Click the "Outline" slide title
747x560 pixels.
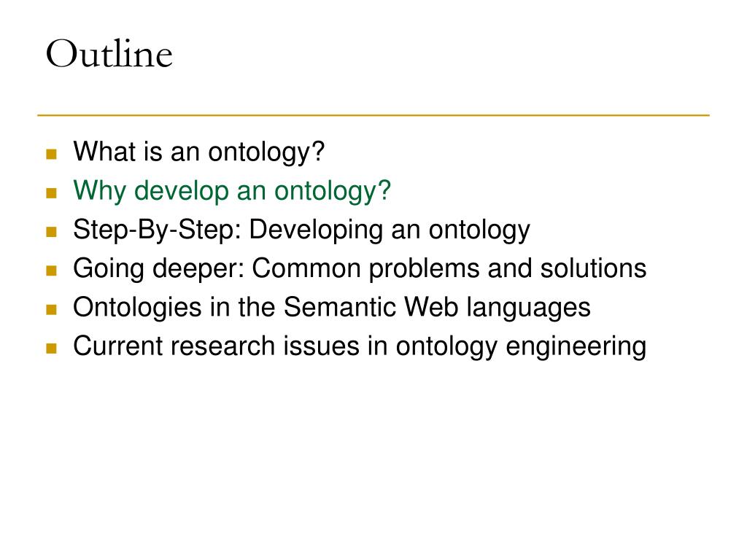109,54
